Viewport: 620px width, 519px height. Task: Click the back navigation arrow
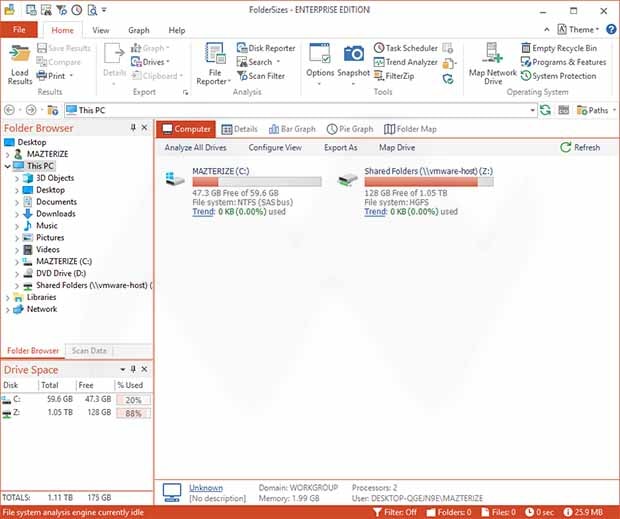9,110
